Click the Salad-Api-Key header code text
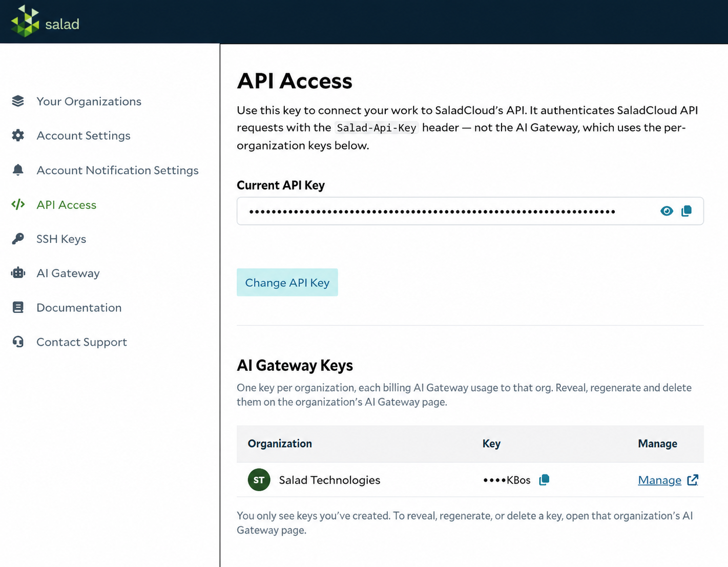 (377, 128)
